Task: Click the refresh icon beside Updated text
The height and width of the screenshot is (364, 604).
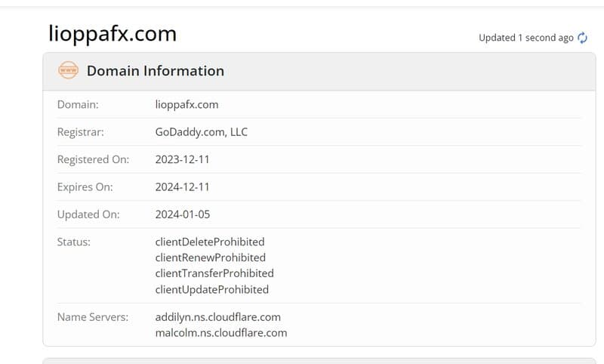Action: point(582,38)
